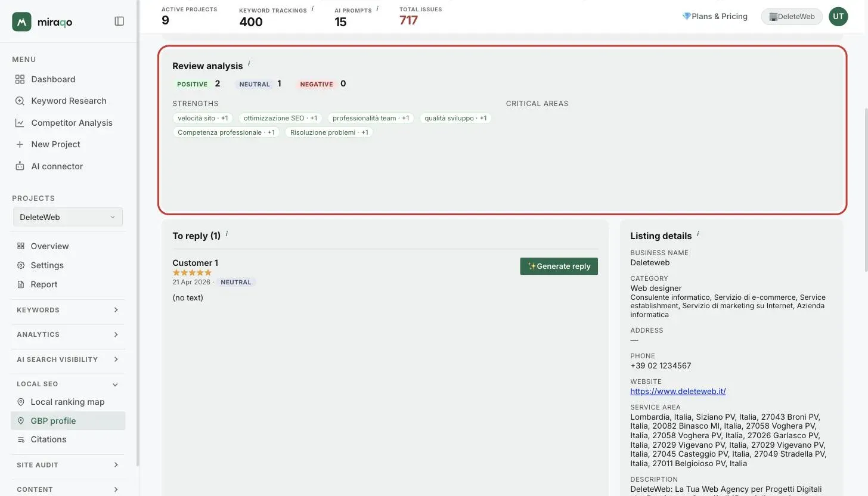
Task: Click the Neutral sentiment badge in Review analysis
Action: click(x=255, y=84)
